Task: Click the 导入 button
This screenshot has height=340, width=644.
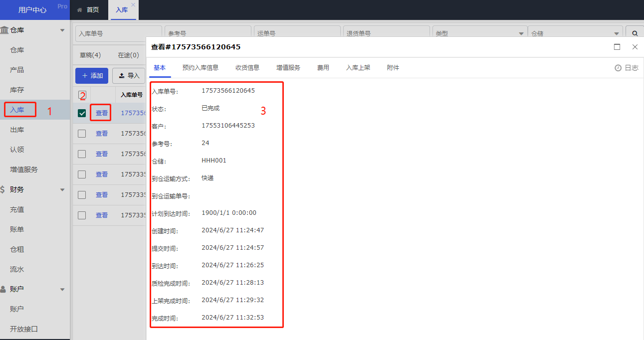Action: tap(129, 76)
